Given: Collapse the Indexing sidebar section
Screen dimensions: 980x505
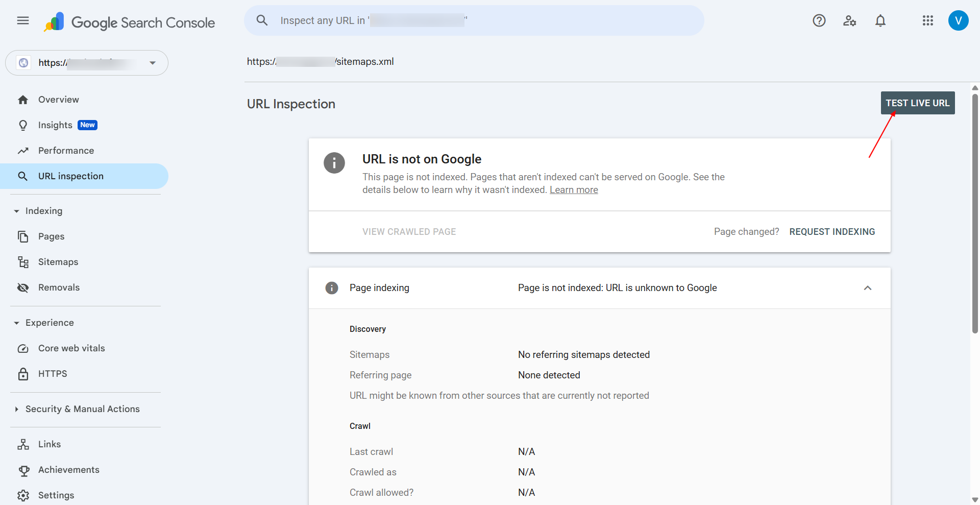Looking at the screenshot, I should [x=17, y=211].
